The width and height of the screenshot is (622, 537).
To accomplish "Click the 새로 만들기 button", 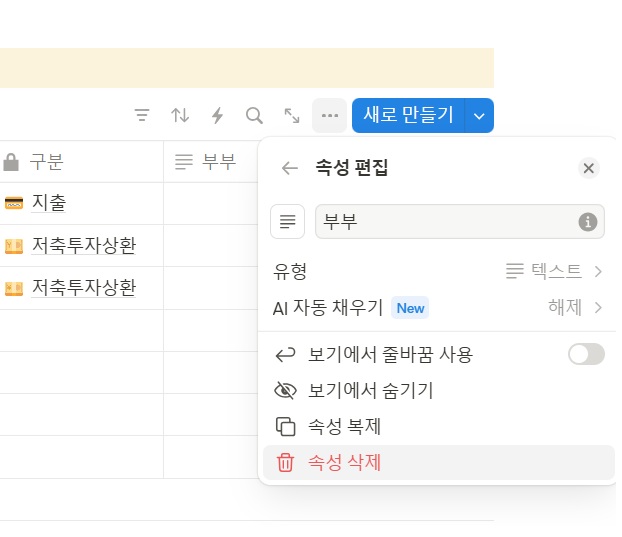I will pyautogui.click(x=409, y=116).
